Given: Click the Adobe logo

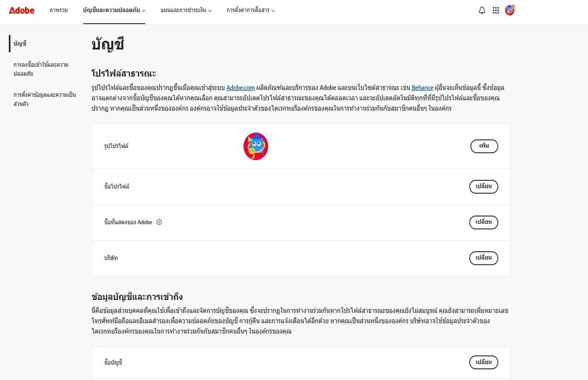Looking at the screenshot, I should click(x=21, y=11).
